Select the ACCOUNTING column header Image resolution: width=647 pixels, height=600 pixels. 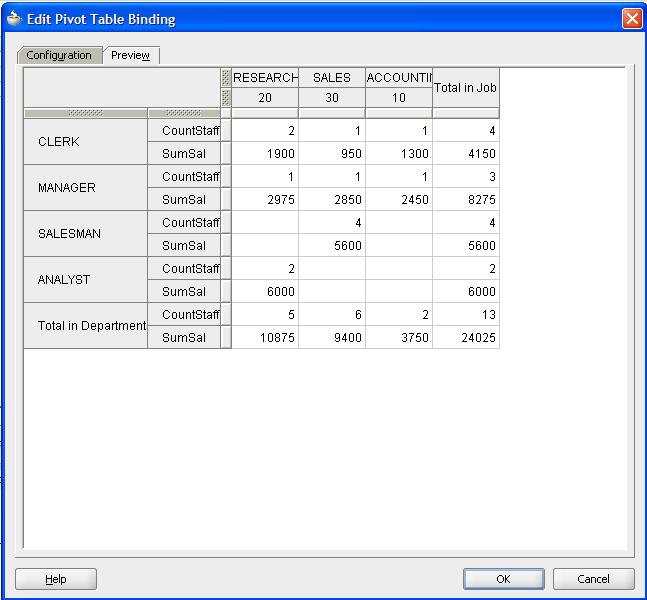pyautogui.click(x=398, y=78)
